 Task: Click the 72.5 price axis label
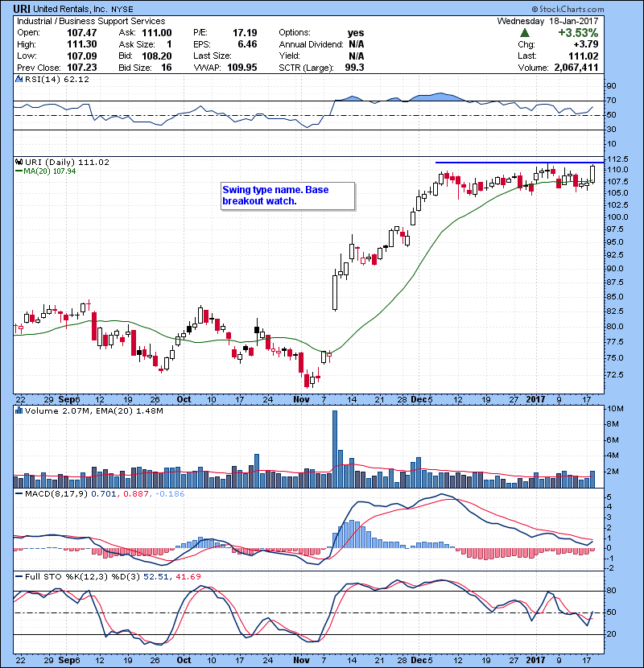coord(614,375)
